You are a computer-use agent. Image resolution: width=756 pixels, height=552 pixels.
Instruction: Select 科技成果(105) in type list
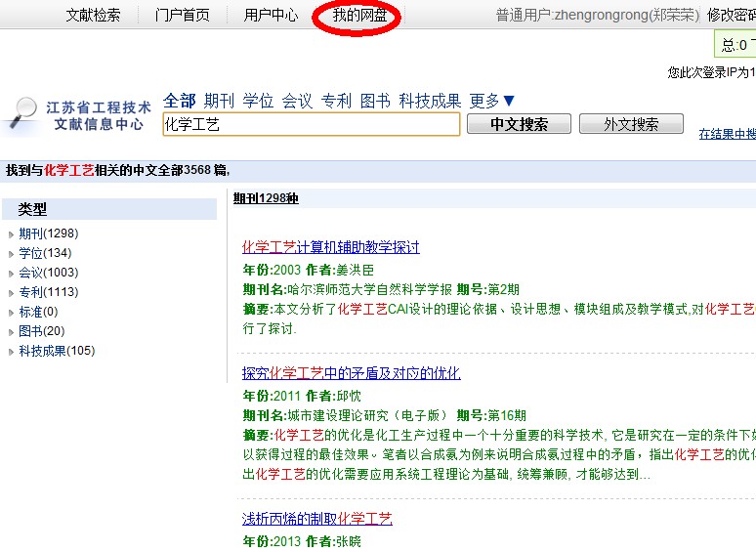tap(57, 351)
